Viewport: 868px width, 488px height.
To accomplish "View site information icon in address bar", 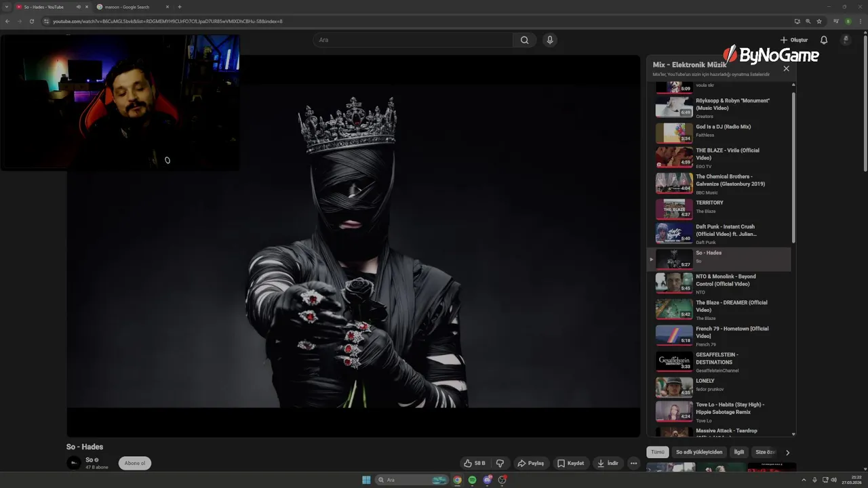I will point(46,21).
